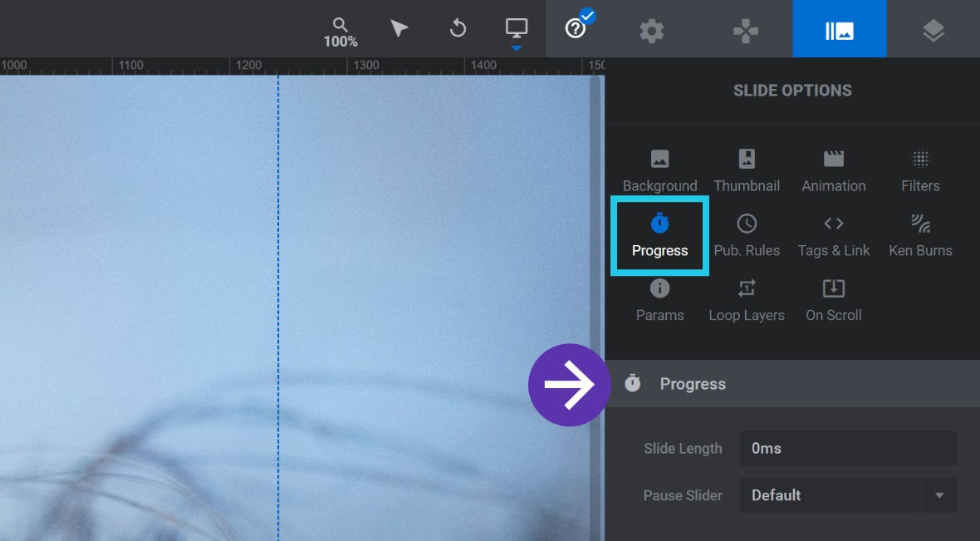The height and width of the screenshot is (541, 980).
Task: Click the undo history arrow icon
Action: (458, 29)
